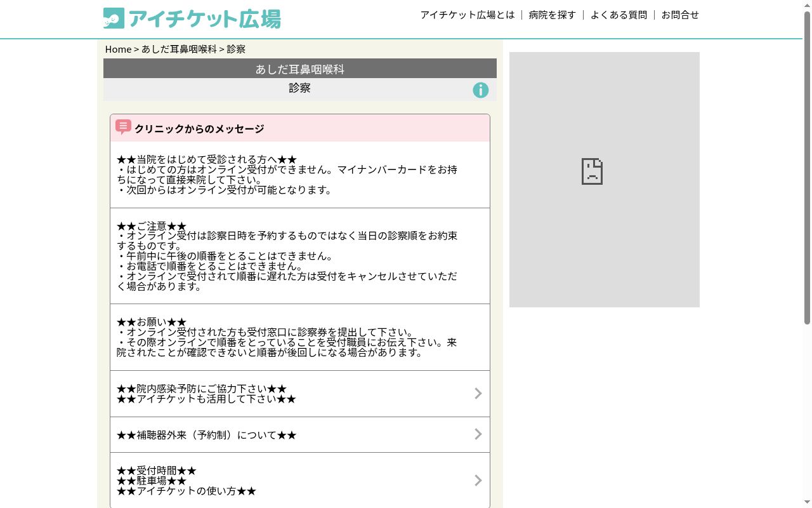This screenshot has width=812, height=508.
Task: Click the 診察 subtitle under clinic name
Action: [299, 88]
